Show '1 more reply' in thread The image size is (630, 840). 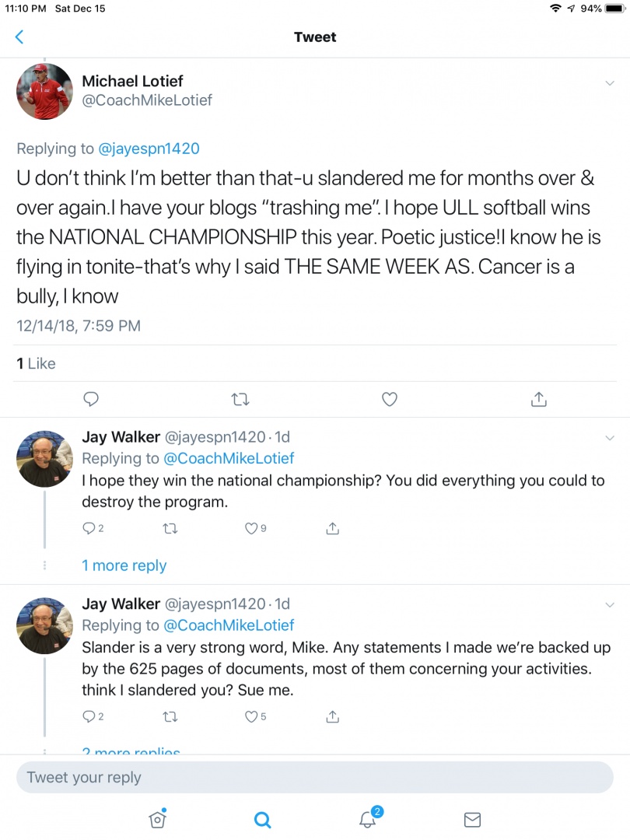(x=124, y=565)
